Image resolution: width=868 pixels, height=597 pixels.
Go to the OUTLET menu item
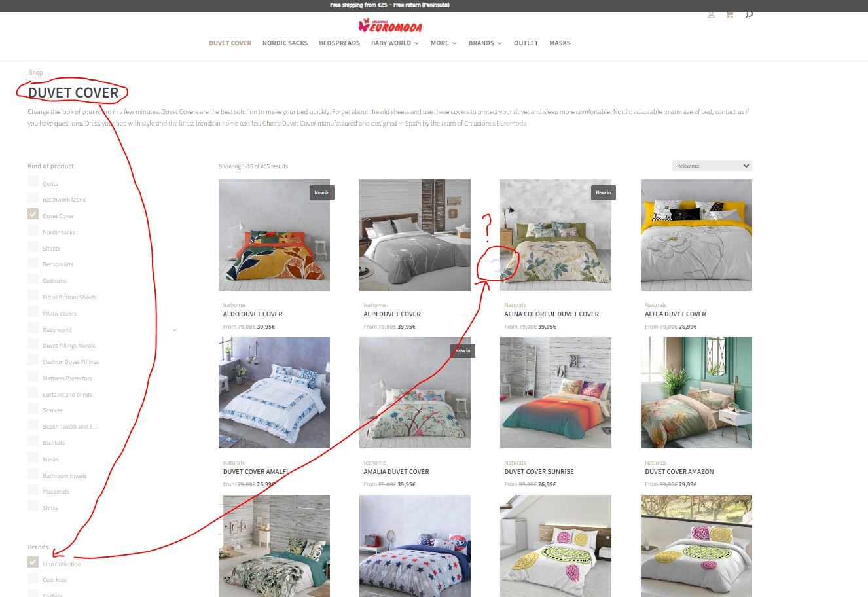(526, 43)
